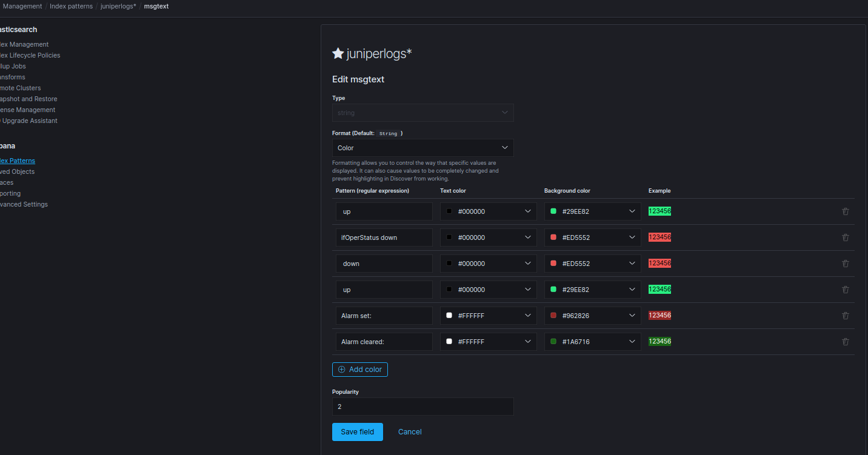Open the Upgrade Assistant
The image size is (868, 455).
[x=29, y=121]
